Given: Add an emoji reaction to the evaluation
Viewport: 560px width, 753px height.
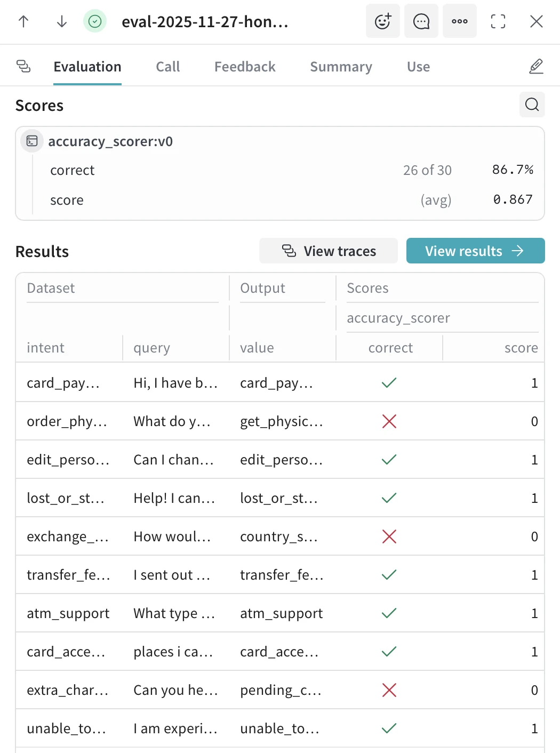Looking at the screenshot, I should pos(382,22).
